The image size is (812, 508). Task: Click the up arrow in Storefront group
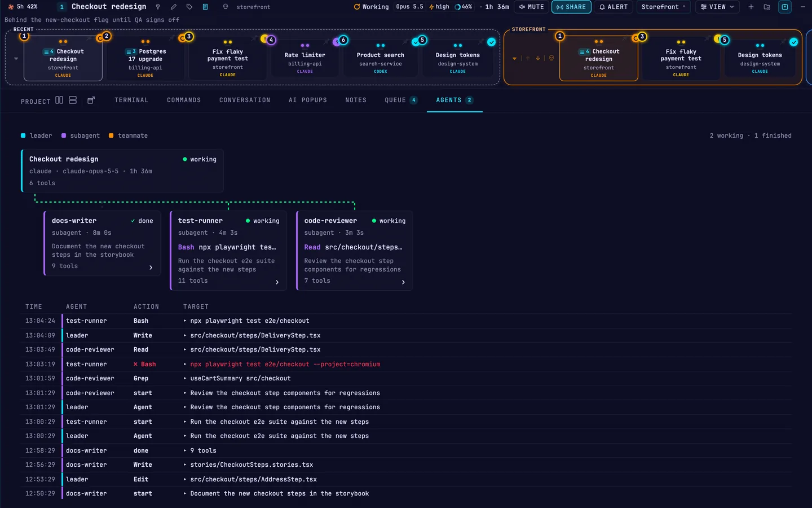pos(528,58)
